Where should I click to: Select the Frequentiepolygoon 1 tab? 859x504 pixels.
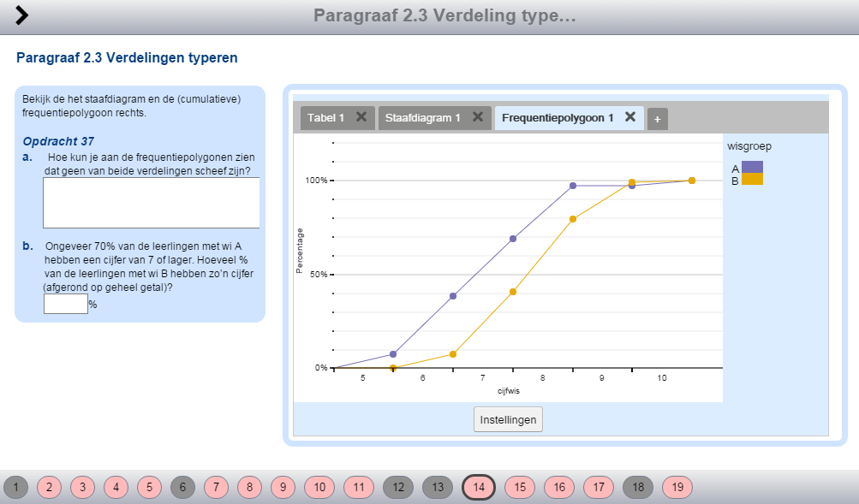click(x=558, y=118)
